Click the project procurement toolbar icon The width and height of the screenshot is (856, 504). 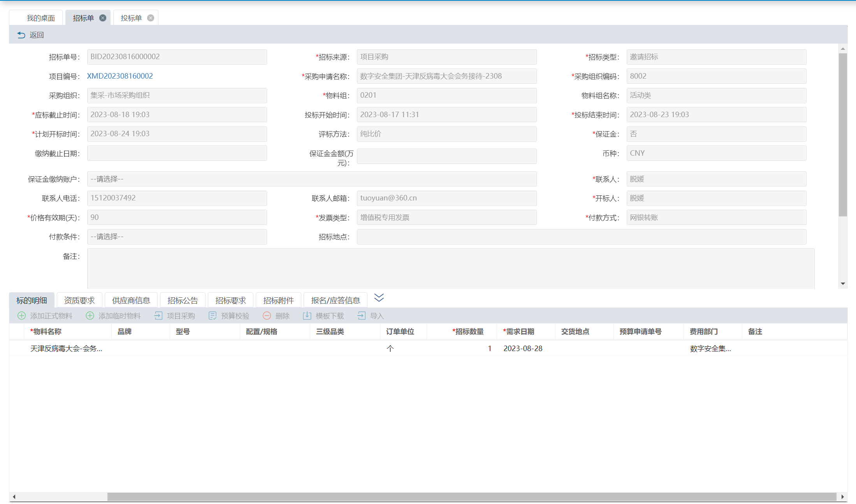coord(158,316)
